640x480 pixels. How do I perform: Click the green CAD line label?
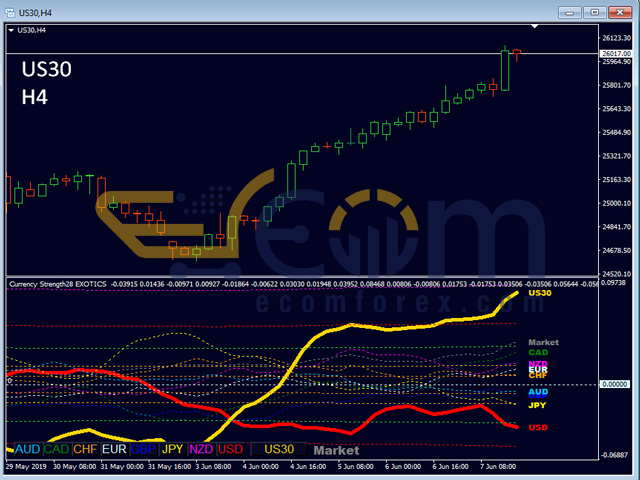pyautogui.click(x=538, y=352)
